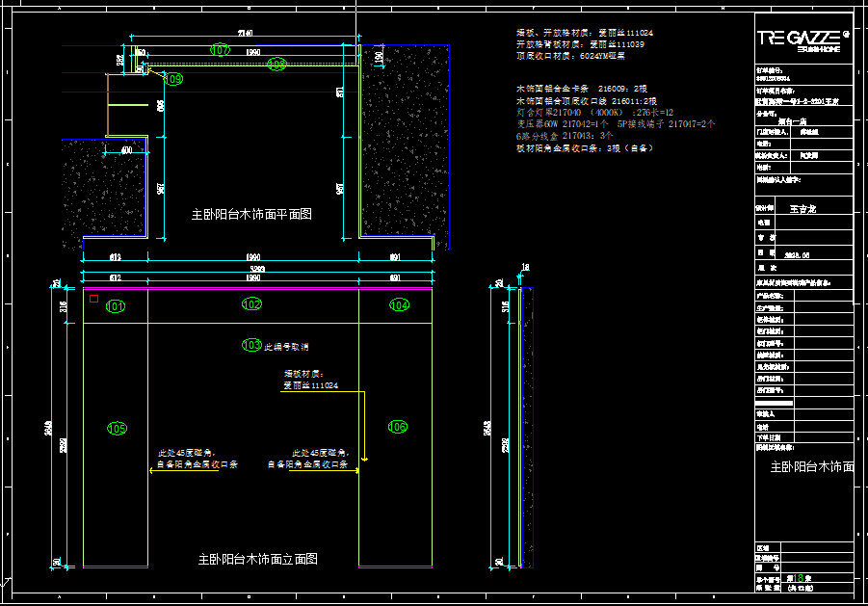Click the "烟台一店" store name in title block

(792, 121)
